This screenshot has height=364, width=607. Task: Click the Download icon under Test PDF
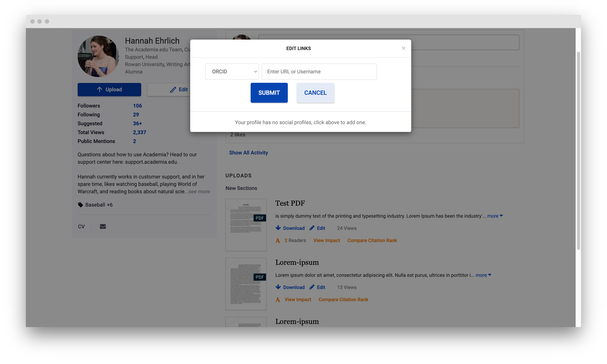point(279,228)
